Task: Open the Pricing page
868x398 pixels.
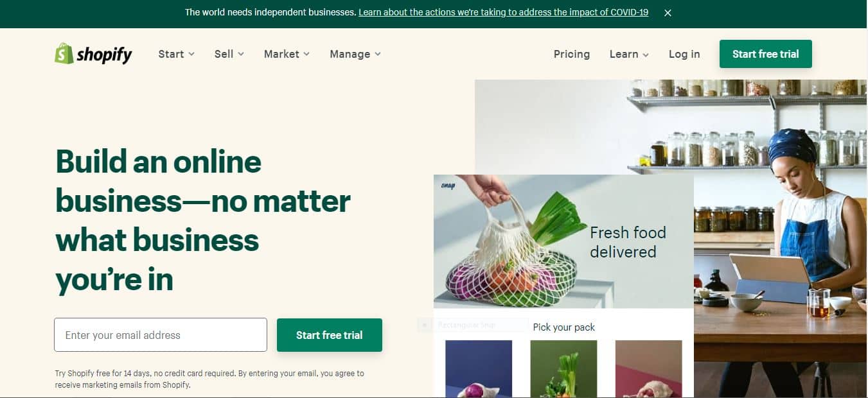Action: 572,54
